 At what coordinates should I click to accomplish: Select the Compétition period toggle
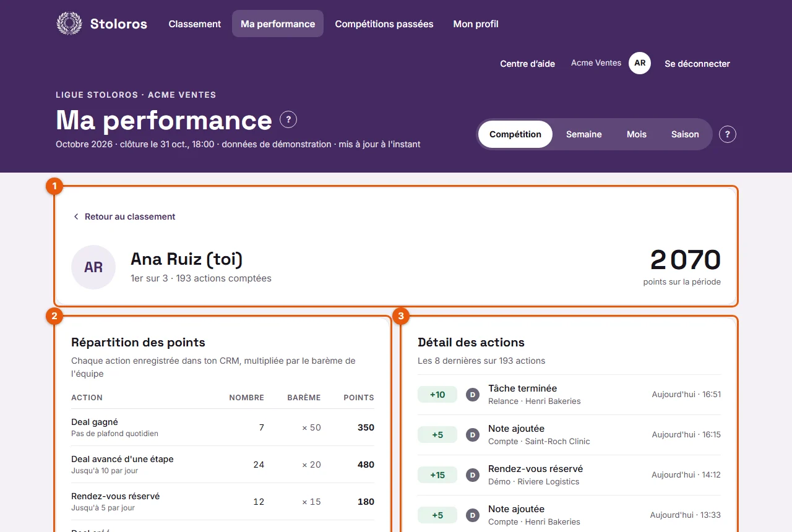pyautogui.click(x=515, y=134)
